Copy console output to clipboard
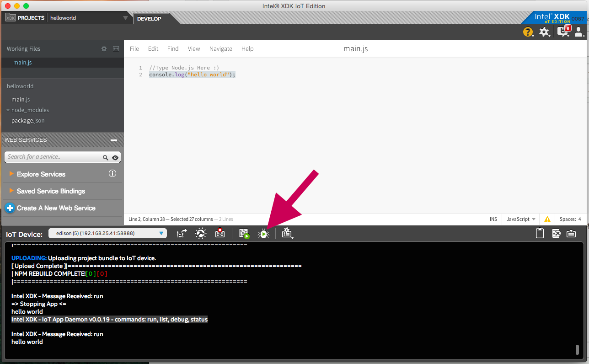Image resolution: width=589 pixels, height=364 pixels. pyautogui.click(x=540, y=233)
